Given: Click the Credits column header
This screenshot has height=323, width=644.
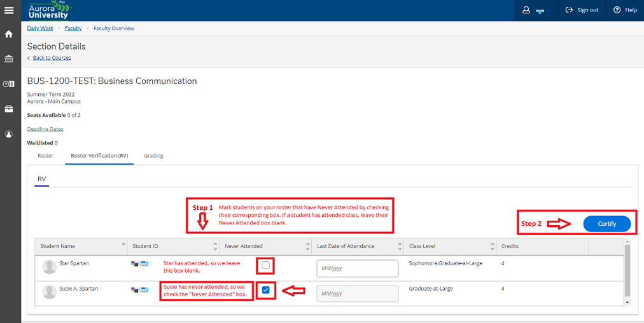Looking at the screenshot, I should 542,246.
